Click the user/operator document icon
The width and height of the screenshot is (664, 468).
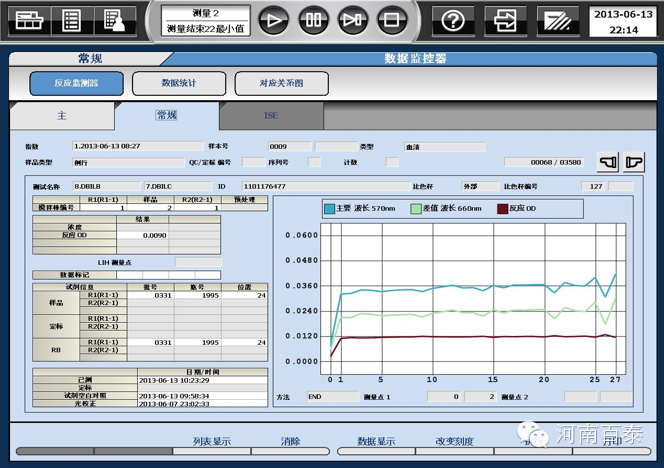(113, 19)
